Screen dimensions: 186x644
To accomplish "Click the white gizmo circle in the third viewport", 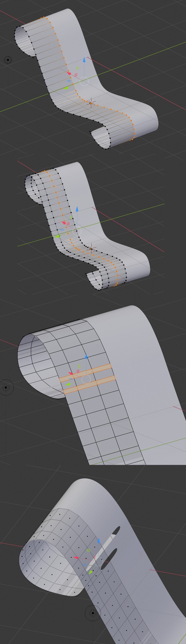I will click(x=86, y=379).
